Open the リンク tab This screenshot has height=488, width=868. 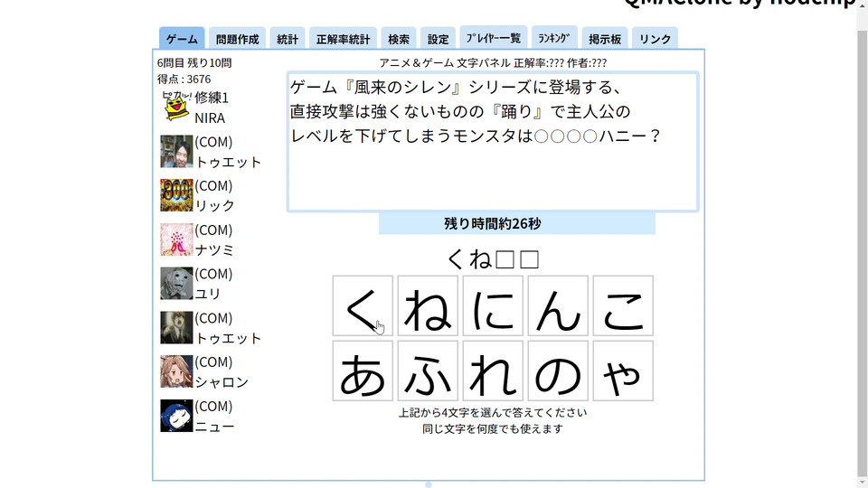(x=655, y=39)
